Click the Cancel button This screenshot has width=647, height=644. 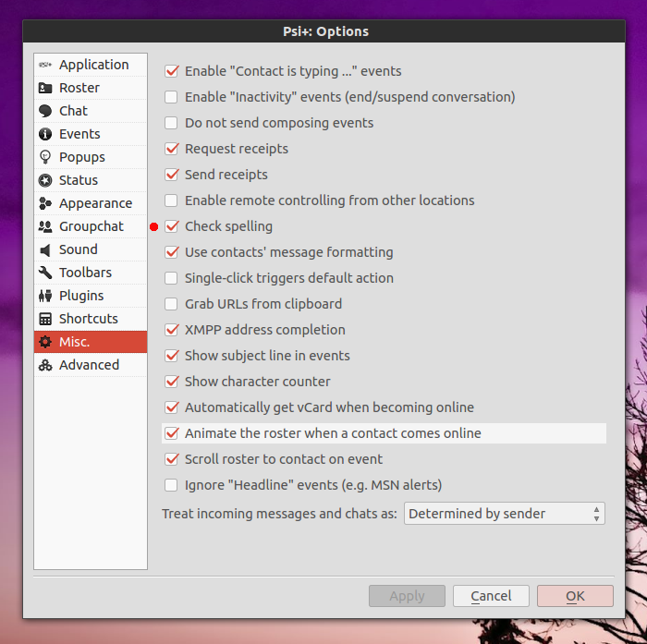pos(491,596)
